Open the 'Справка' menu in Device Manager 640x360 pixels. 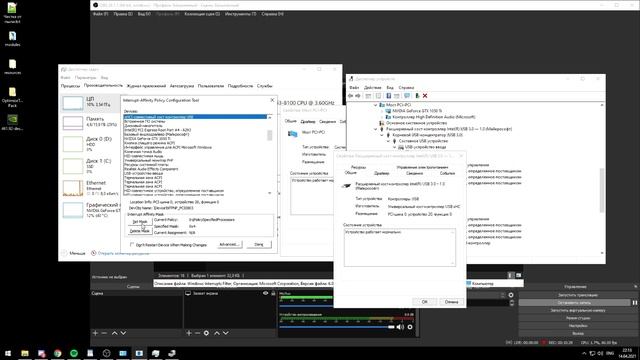(x=406, y=88)
